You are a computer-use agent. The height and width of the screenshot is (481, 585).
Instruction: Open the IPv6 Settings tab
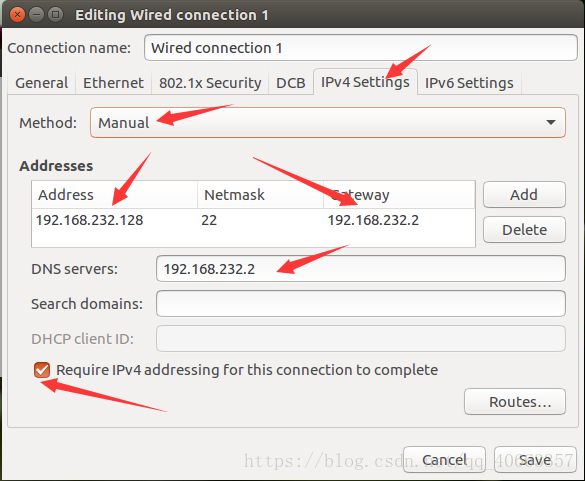tap(469, 83)
